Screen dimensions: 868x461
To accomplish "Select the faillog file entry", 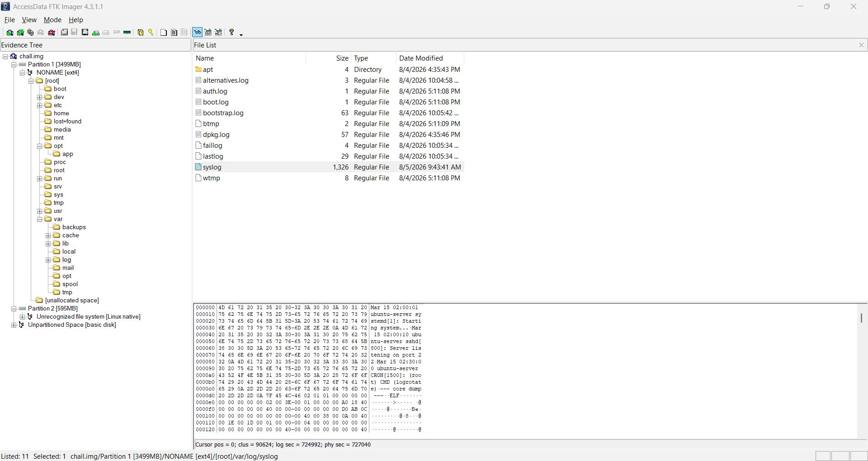I will click(x=329, y=146).
